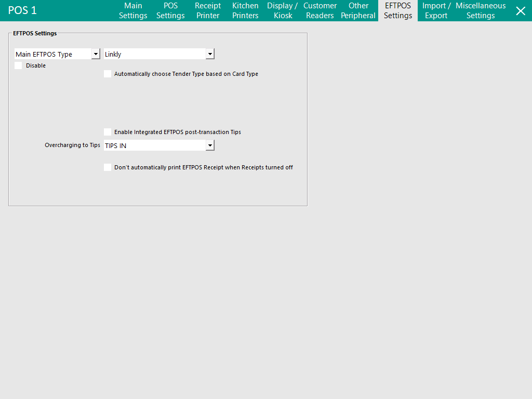Tick the Disable checkbox
Image resolution: width=532 pixels, height=399 pixels.
[x=19, y=65]
